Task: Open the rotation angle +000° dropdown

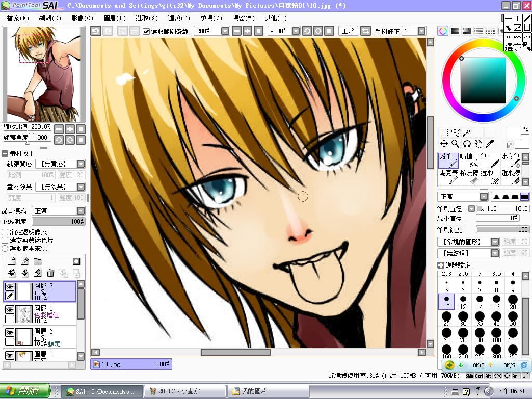Action: (296, 31)
